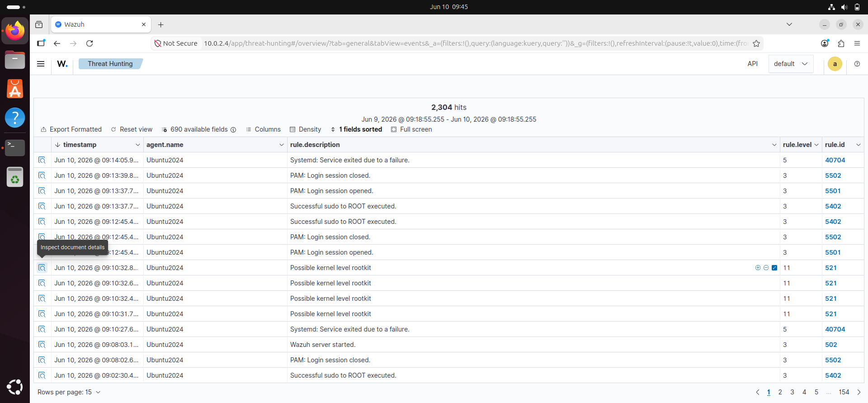Open Ubuntu Software from the dock
Screen dimensions: 868x403
15,89
